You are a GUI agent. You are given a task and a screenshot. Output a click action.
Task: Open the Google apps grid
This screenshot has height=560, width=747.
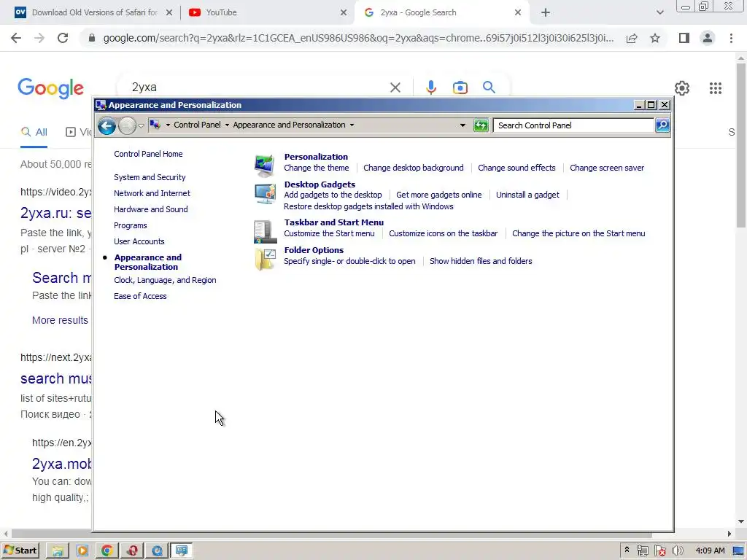click(715, 88)
